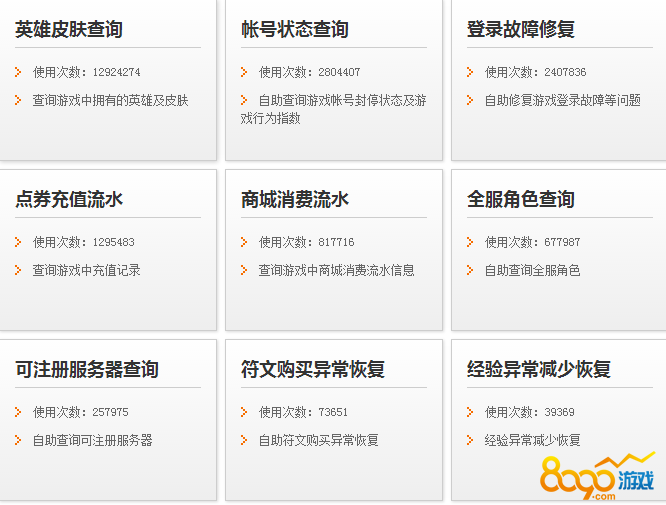Open the 可注册服务器查询 heading
The width and height of the screenshot is (666, 505).
pyautogui.click(x=87, y=370)
